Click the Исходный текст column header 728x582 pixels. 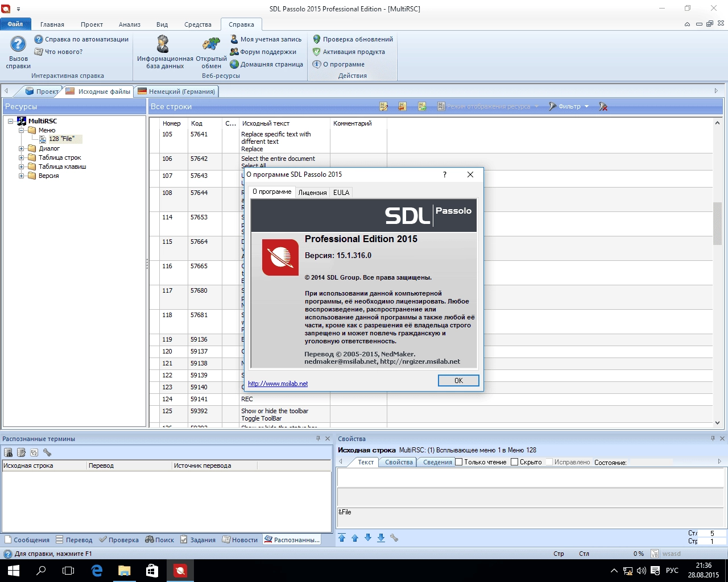(284, 123)
